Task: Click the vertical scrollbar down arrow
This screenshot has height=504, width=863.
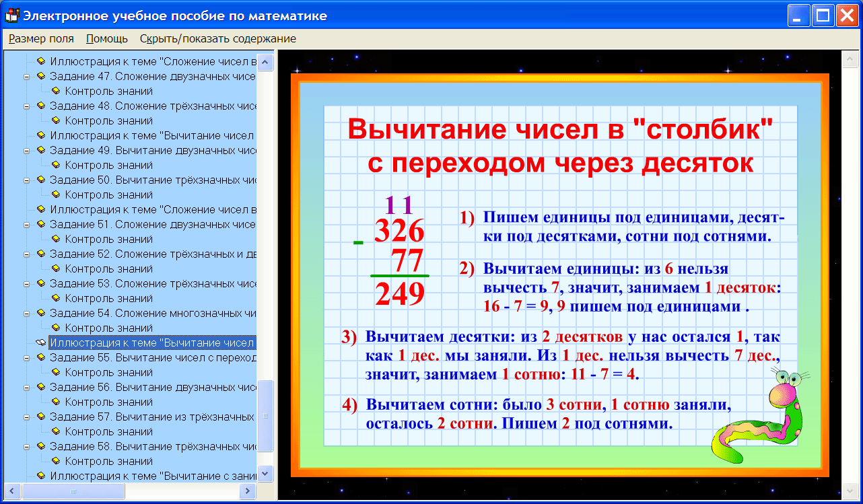Action: point(266,473)
